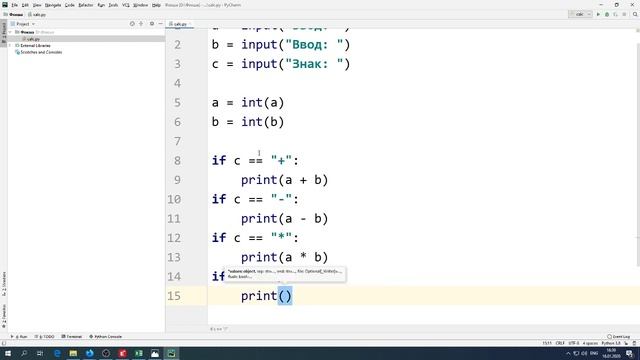The width and height of the screenshot is (640, 360).
Task: Open the VCS menu
Action: click(126, 5)
